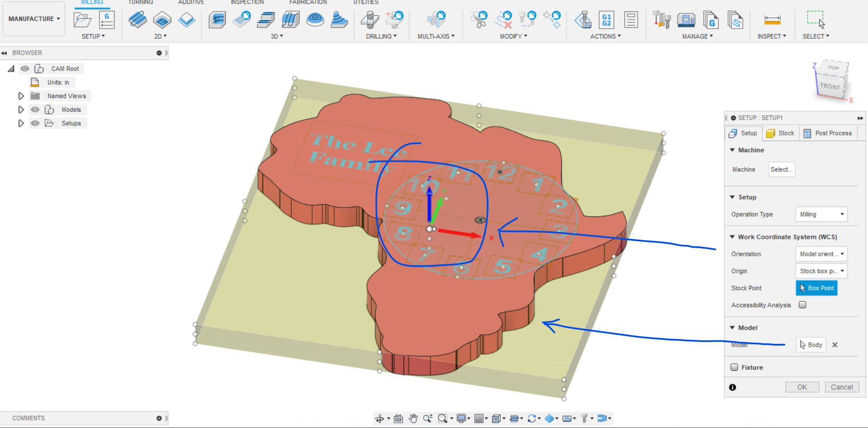Screen dimensions: 868x428
Task: Click the Delete Passes icon
Action: 503,20
